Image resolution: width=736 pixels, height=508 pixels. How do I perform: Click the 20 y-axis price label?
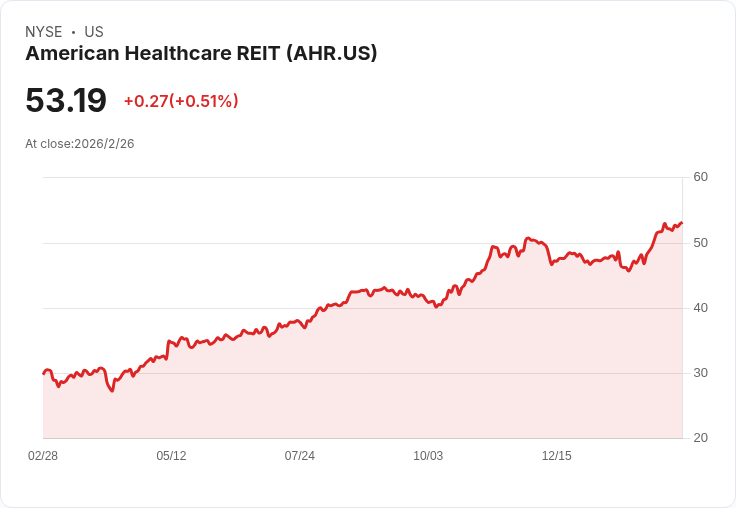pos(700,438)
